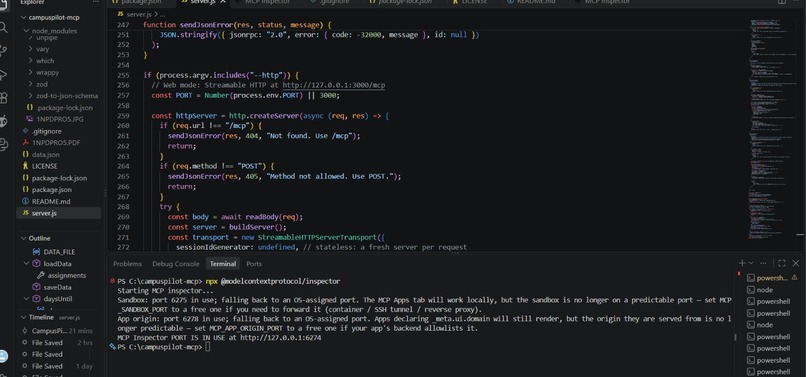
Task: Expand the which folder
Action: tap(31, 61)
